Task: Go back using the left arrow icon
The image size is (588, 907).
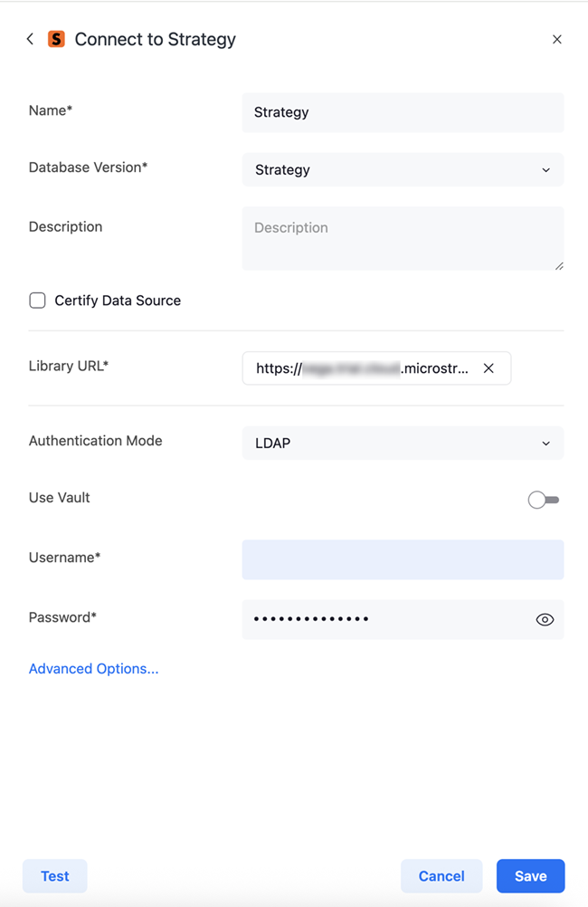Action: [x=30, y=39]
